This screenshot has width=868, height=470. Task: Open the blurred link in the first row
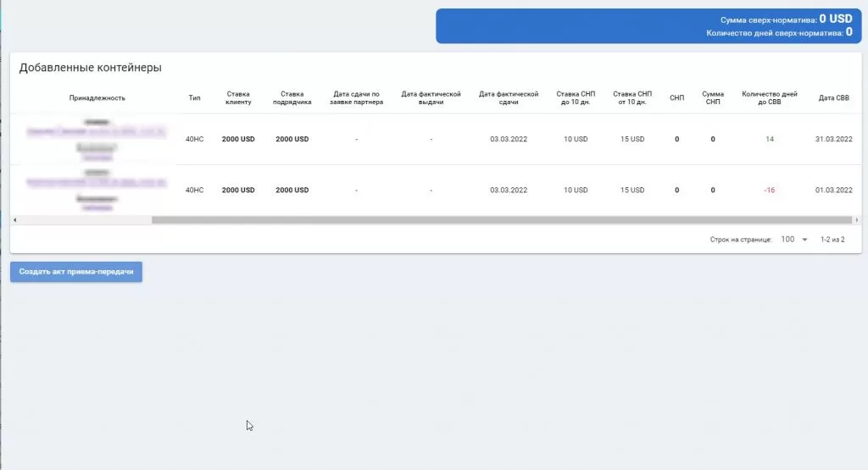(x=97, y=132)
